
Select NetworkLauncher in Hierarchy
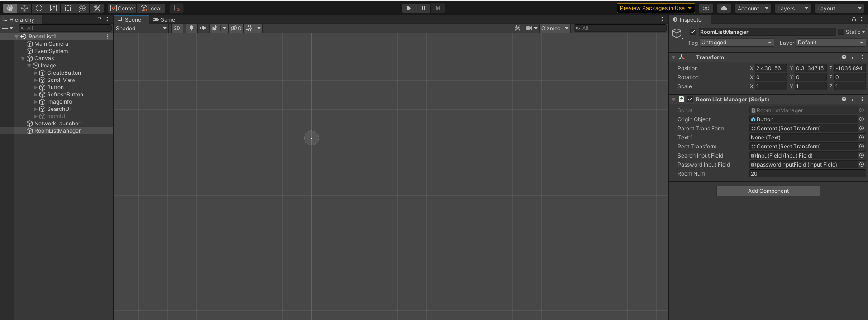[57, 124]
